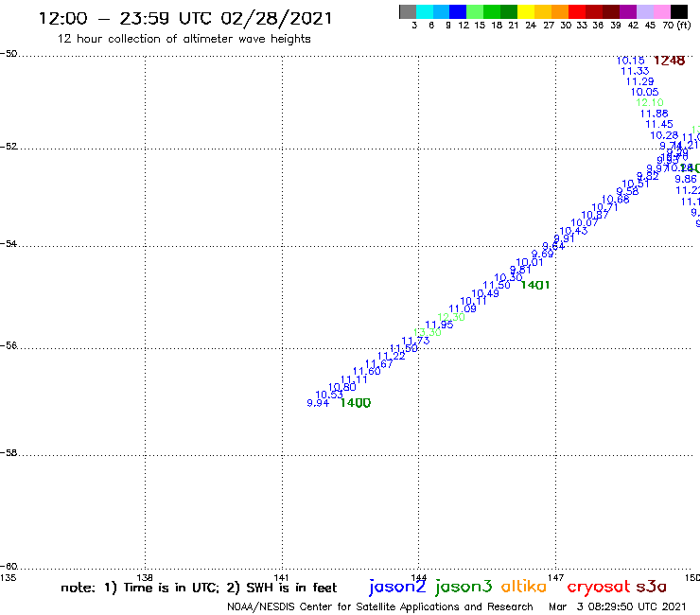Click the 10.68 wave height value

pos(616,200)
